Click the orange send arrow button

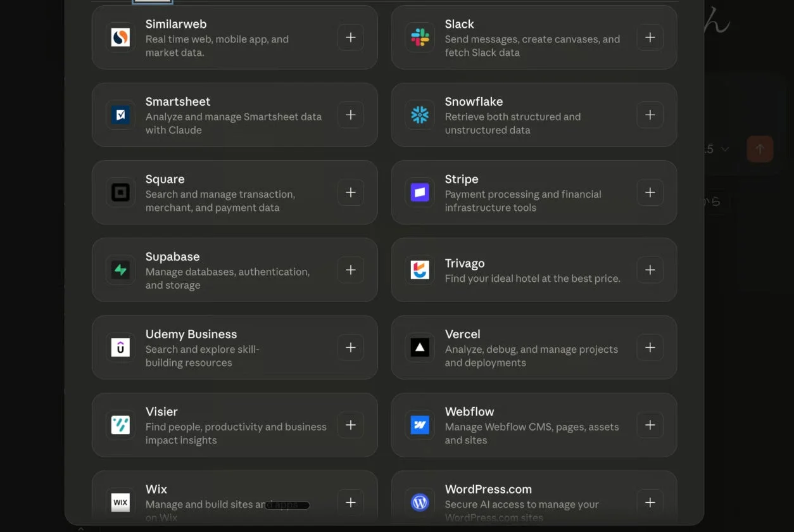point(760,149)
